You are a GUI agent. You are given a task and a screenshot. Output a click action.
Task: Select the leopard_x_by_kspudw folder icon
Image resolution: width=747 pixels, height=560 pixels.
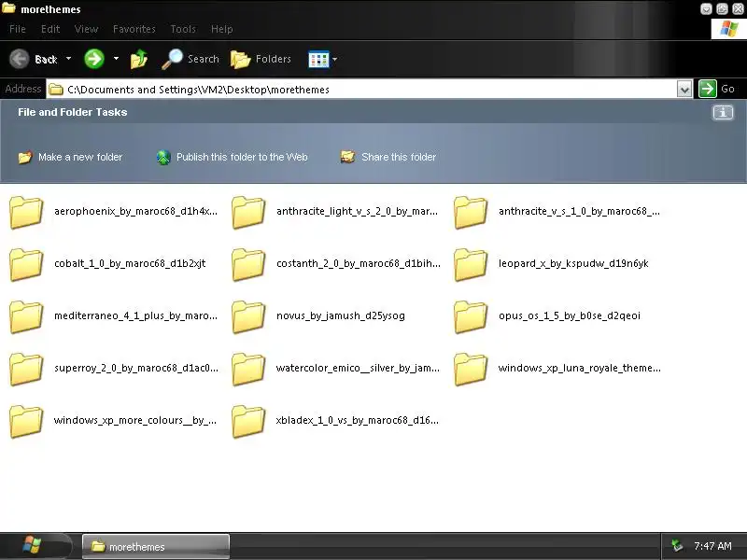pos(471,264)
